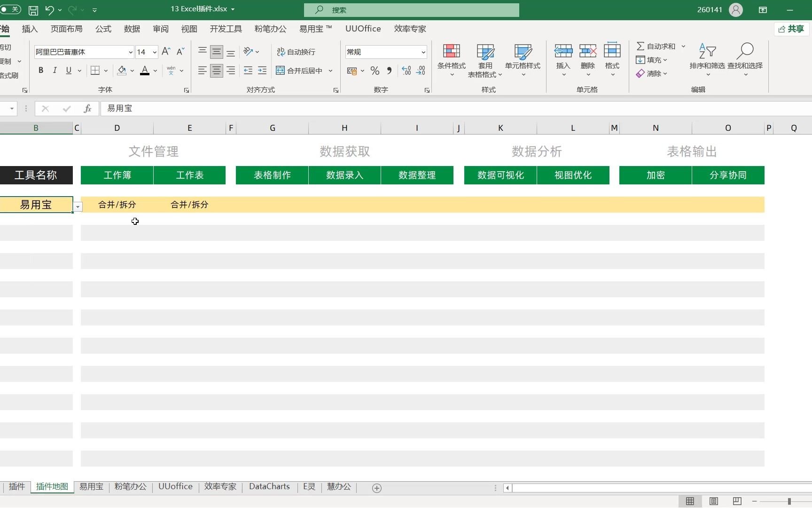Screen dimensions: 812x508
Task: Click the search box (搜索) in title bar
Action: 412,10
